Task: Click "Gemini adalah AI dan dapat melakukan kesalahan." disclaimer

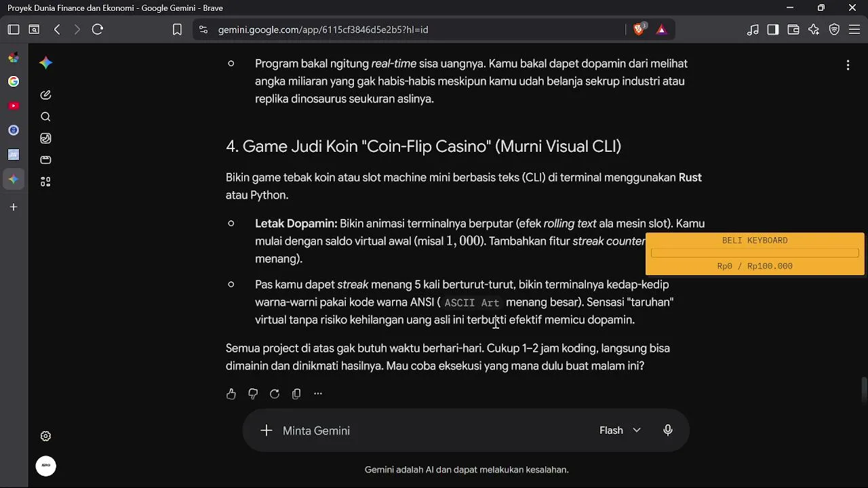Action: click(467, 470)
